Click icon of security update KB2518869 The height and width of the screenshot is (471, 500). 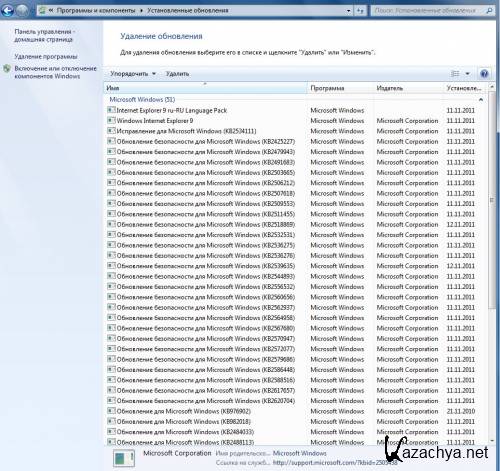(x=111, y=224)
